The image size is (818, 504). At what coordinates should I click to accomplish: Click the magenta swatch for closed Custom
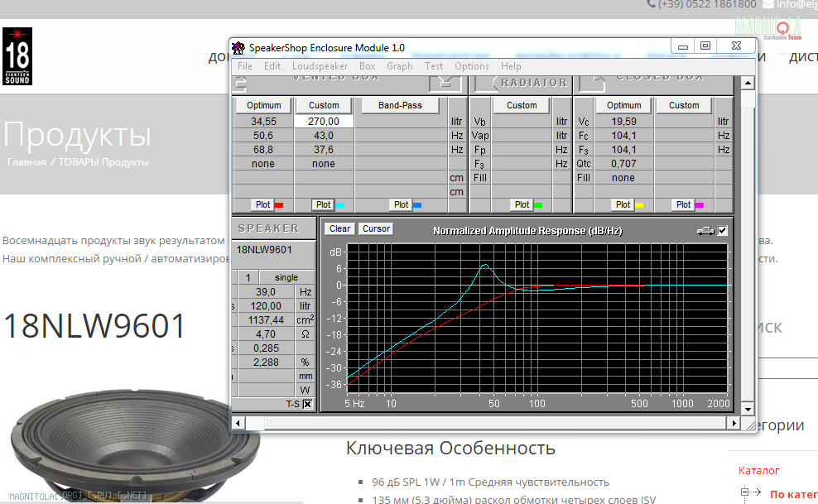(700, 205)
